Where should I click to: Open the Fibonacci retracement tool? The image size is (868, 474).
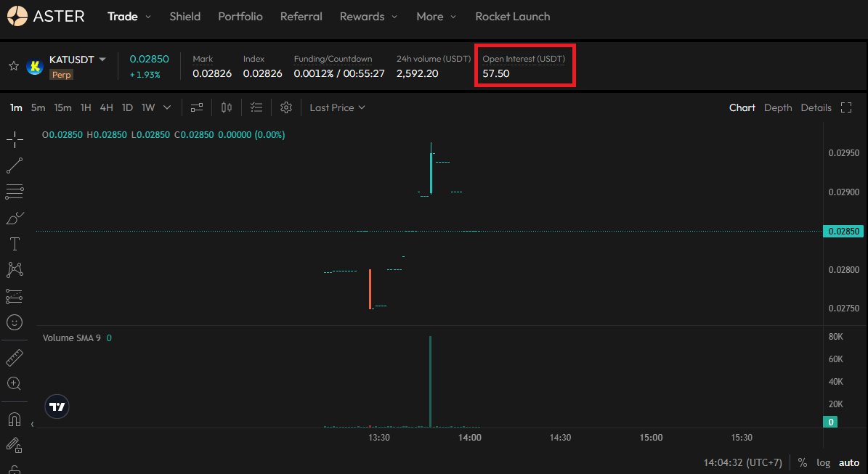tap(15, 192)
